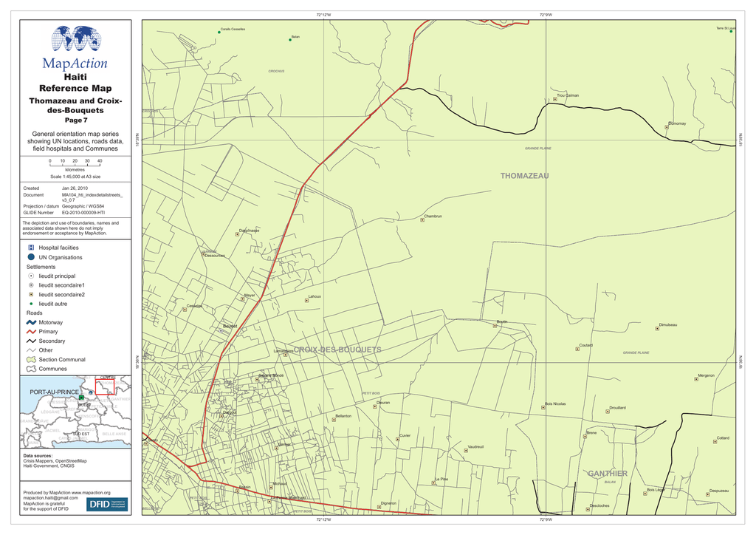Click the 'Digneron' settlement label
This screenshot has width=756, height=535.
pyautogui.click(x=388, y=503)
